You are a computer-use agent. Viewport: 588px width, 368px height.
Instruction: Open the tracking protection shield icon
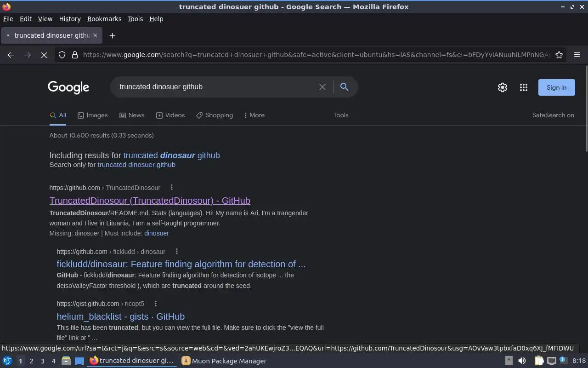[x=62, y=55]
